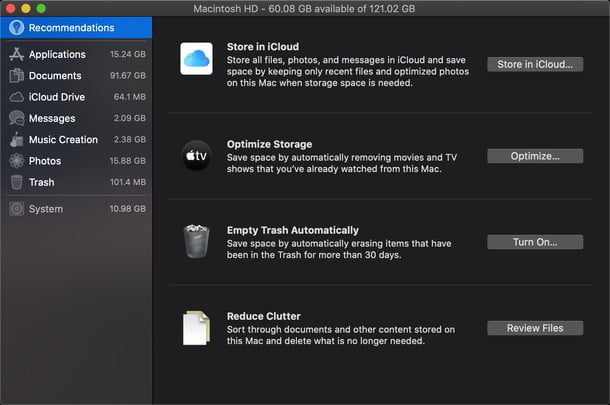Image resolution: width=610 pixels, height=405 pixels.
Task: Open the Recommendations section
Action: point(70,28)
